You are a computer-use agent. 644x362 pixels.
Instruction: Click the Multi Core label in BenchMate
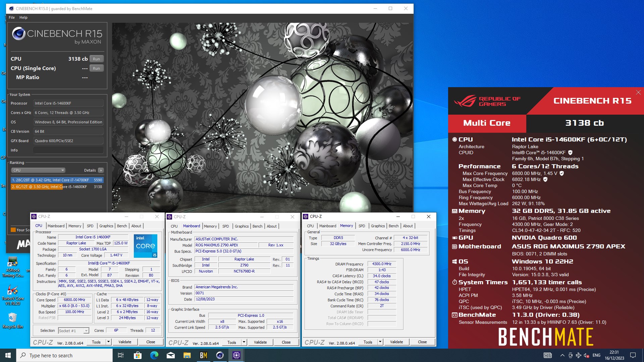coord(487,123)
